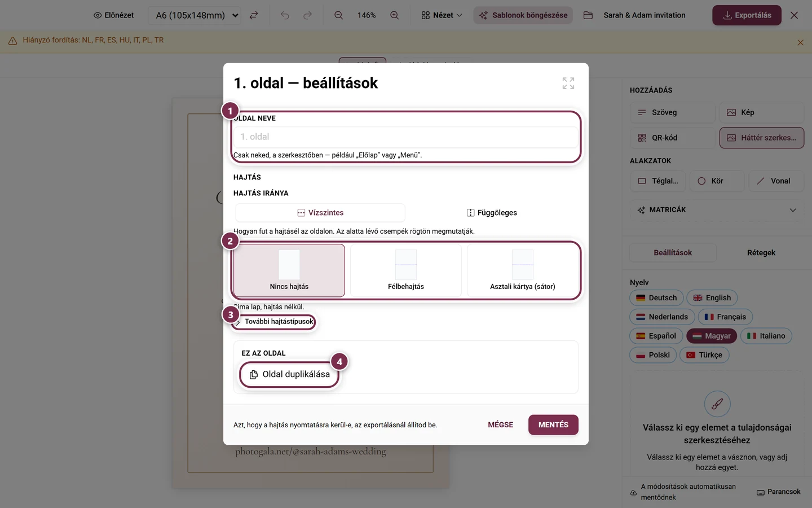Expand the MATRICÁK stickers section
812x508 pixels.
(x=717, y=210)
